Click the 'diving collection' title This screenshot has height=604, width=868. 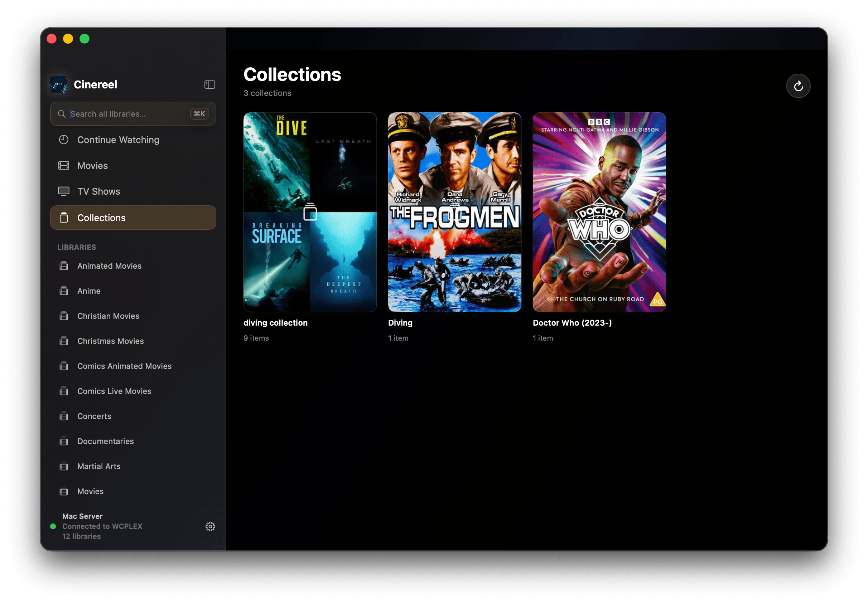coord(276,323)
